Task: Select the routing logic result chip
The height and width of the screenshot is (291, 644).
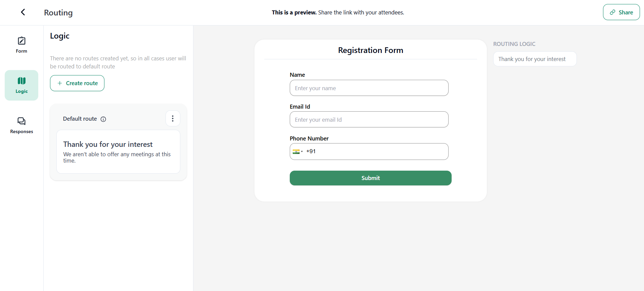Action: 535,59
